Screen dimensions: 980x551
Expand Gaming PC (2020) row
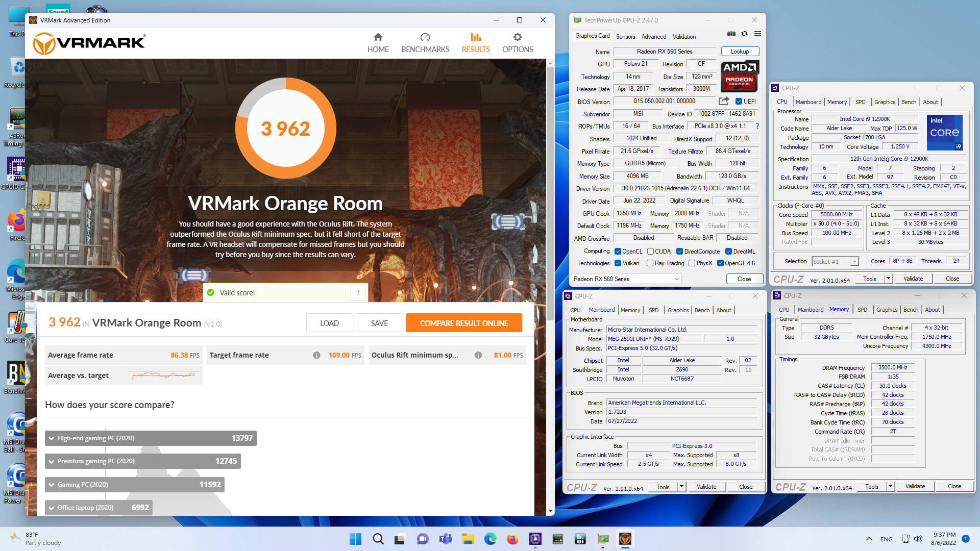tap(135, 485)
